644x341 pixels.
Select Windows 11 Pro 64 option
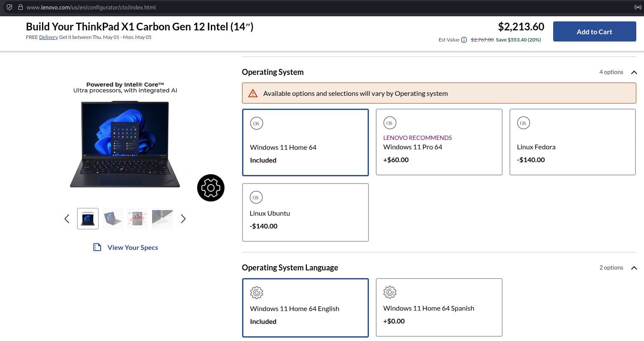(x=439, y=142)
